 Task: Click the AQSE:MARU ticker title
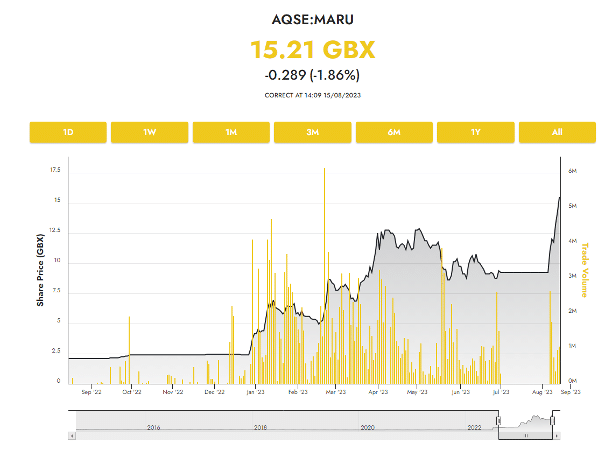306,19
